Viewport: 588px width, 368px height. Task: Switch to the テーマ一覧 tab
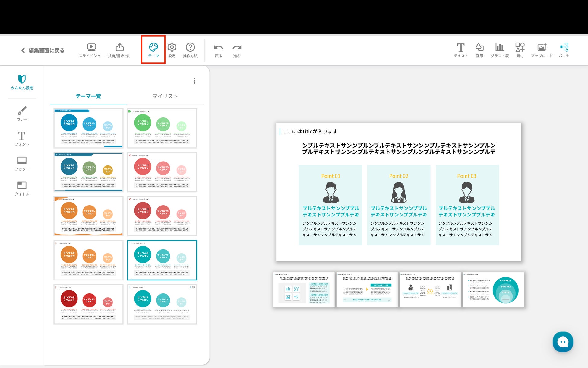coord(88,96)
